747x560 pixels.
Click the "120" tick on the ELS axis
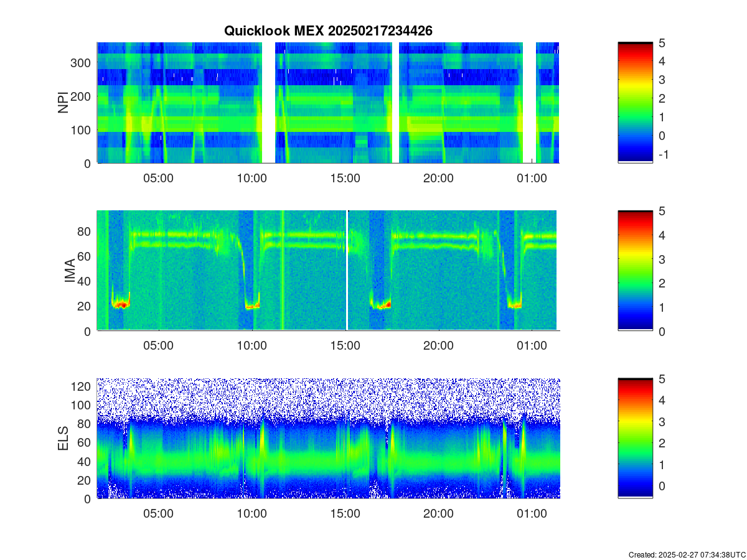pos(82,386)
